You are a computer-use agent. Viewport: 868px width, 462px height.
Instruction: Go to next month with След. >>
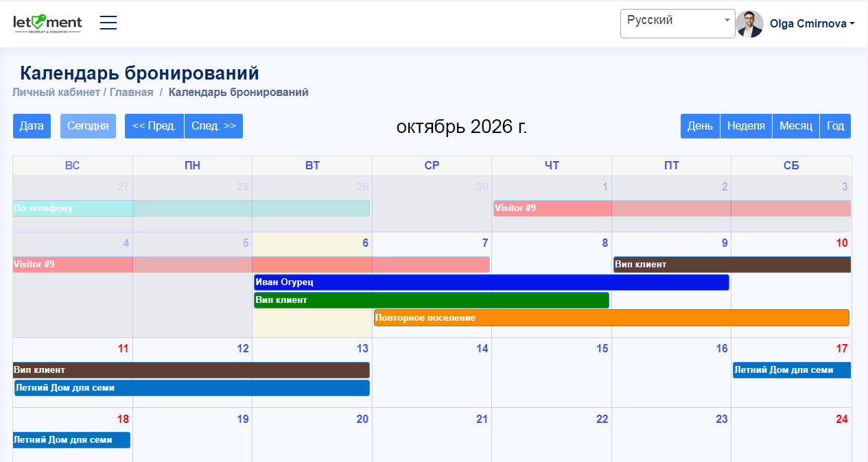tap(213, 126)
